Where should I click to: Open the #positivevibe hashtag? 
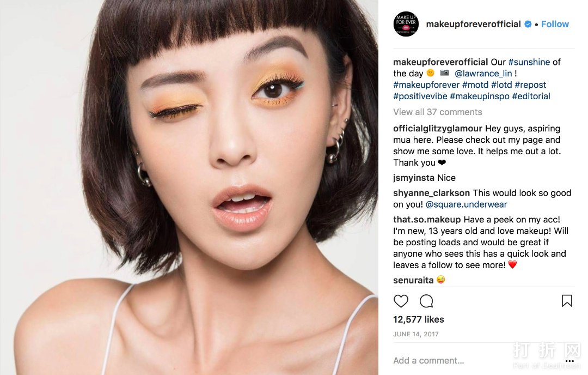420,96
